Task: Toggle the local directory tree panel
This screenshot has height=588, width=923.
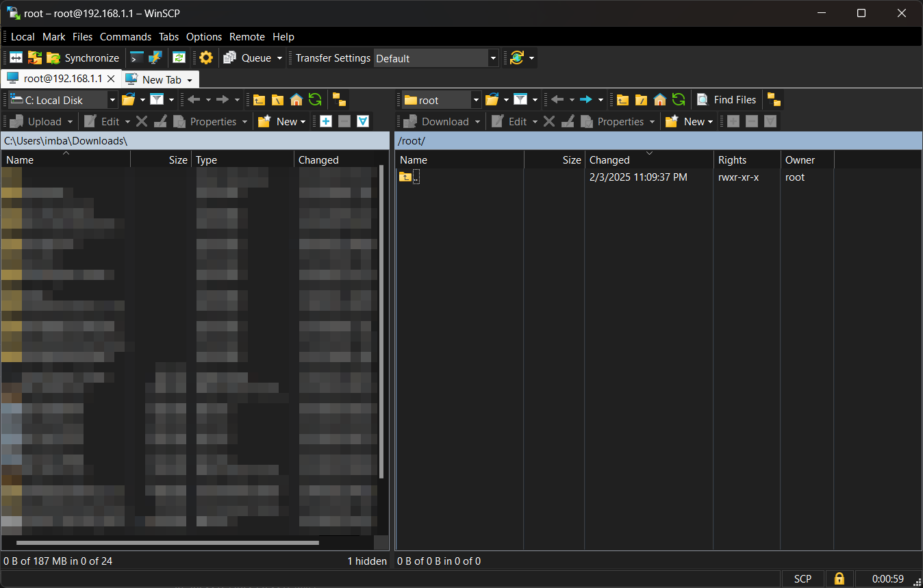Action: pos(339,100)
